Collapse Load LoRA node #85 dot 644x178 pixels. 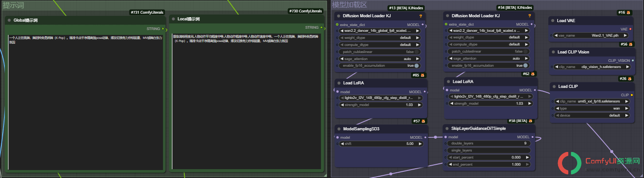338,83
